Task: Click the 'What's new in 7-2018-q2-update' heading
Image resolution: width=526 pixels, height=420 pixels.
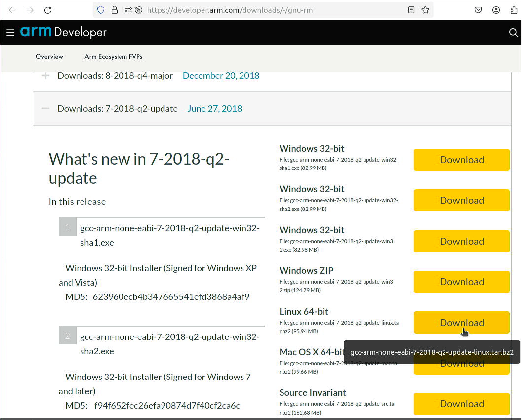Action: [139, 168]
